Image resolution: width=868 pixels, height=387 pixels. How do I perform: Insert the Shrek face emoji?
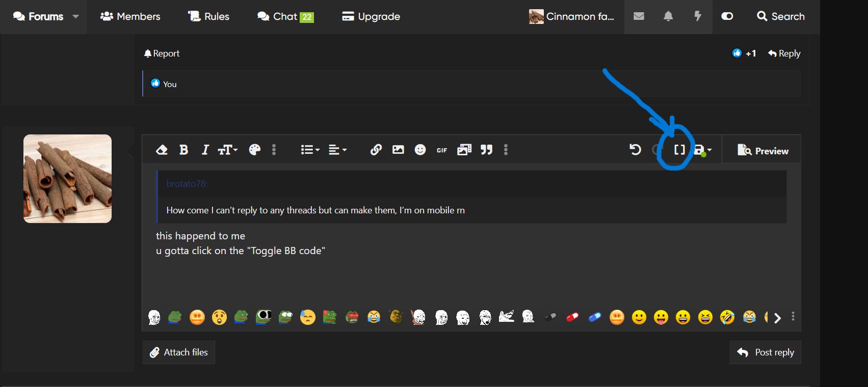point(396,317)
